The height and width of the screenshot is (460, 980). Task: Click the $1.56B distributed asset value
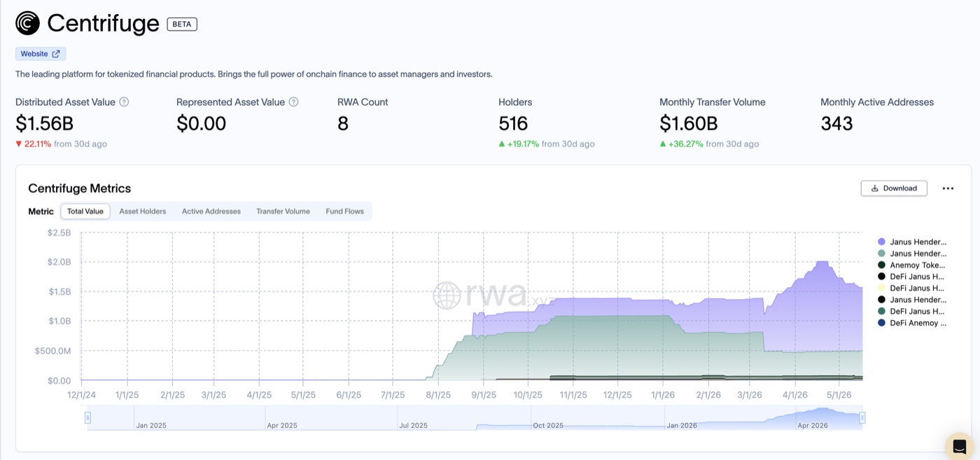44,124
